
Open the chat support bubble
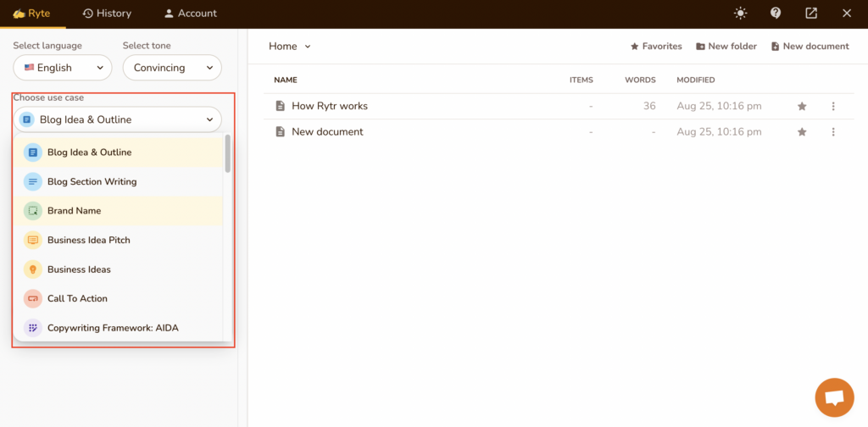(834, 397)
